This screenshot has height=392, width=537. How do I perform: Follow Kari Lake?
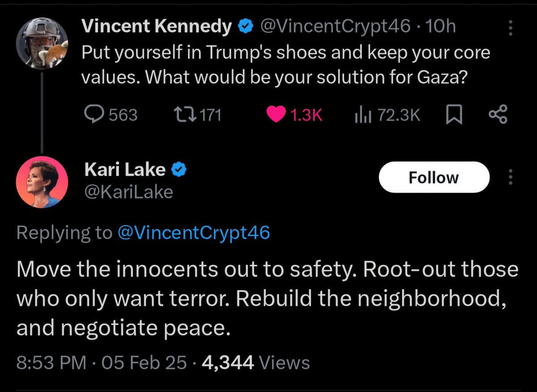coord(434,177)
